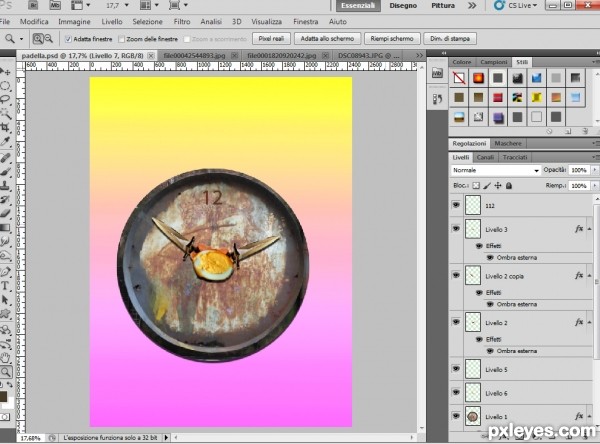Click the Zoom In icon in options bar
Viewport: 600px width, 444px height.
[38, 39]
